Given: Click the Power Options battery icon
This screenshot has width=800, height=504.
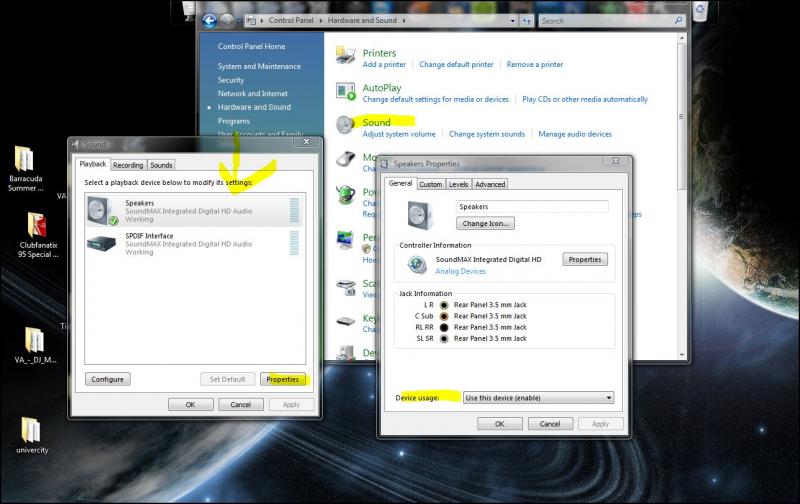Looking at the screenshot, I should [x=345, y=194].
